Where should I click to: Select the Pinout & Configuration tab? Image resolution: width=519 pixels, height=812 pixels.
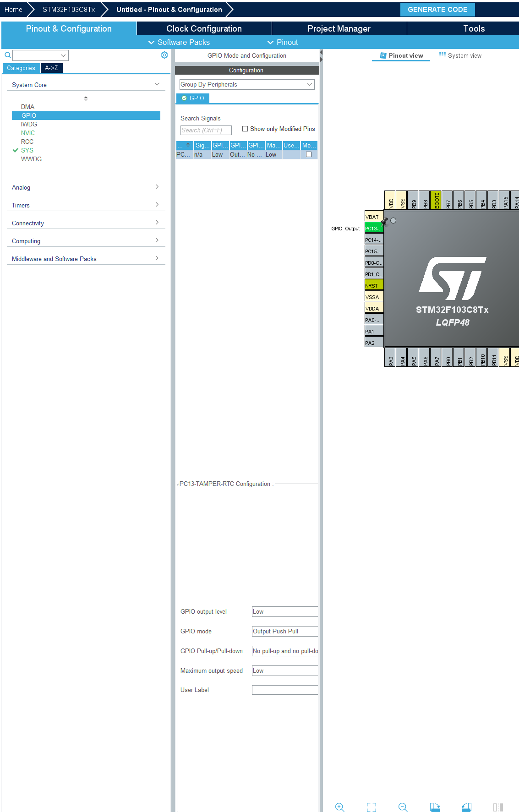[69, 28]
